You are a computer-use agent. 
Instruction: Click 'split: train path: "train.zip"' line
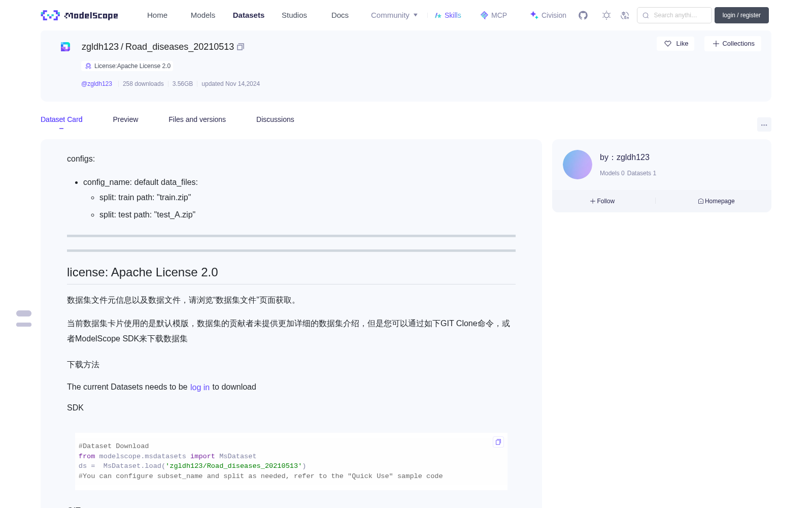click(145, 198)
